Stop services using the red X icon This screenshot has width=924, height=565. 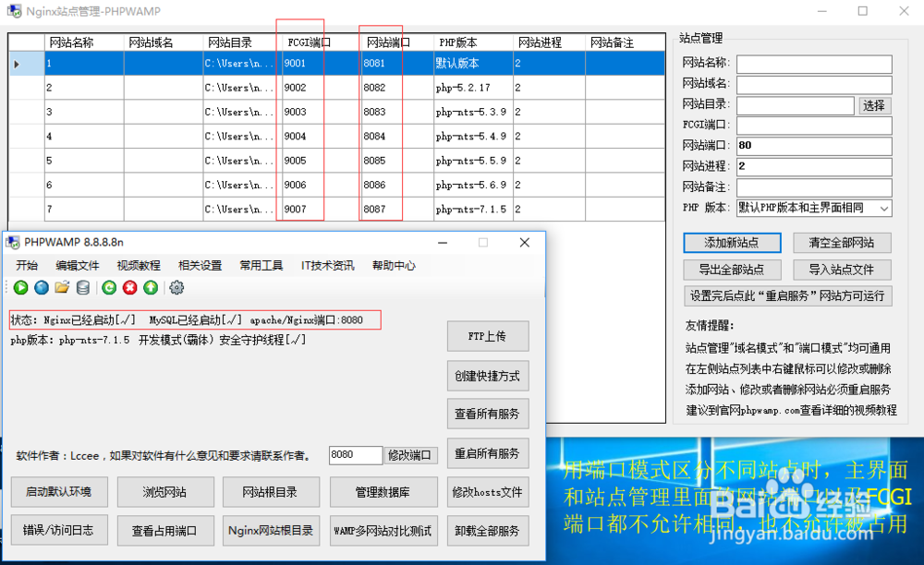(129, 287)
